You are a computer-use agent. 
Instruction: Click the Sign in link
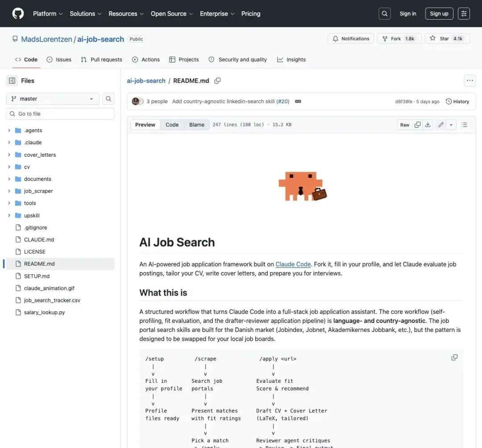(x=407, y=13)
